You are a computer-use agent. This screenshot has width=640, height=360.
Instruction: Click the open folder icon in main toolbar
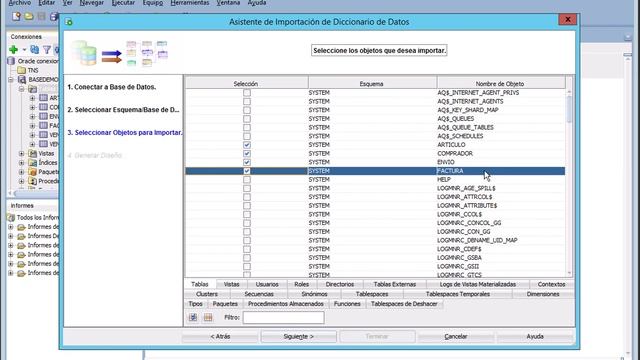point(29,16)
